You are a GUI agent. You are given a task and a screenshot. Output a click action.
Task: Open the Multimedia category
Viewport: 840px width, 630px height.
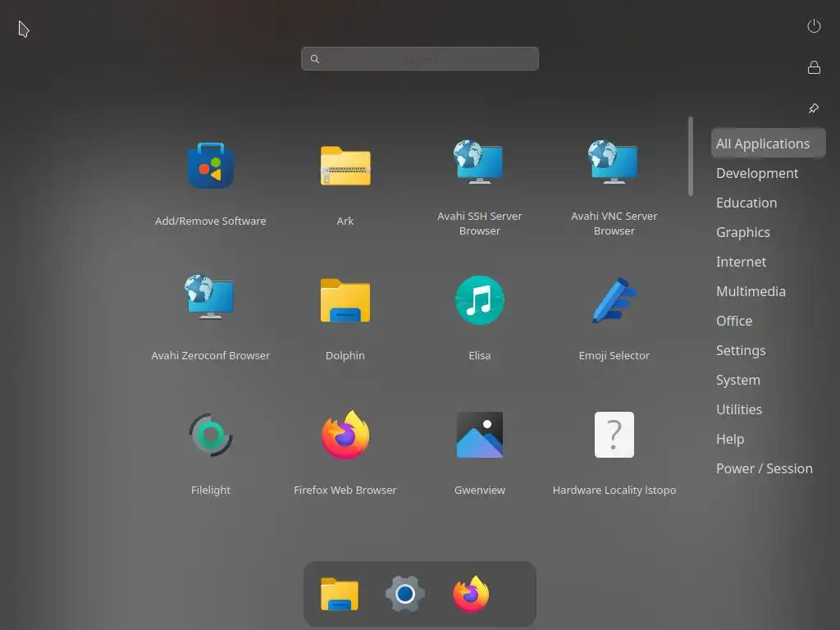pyautogui.click(x=751, y=291)
